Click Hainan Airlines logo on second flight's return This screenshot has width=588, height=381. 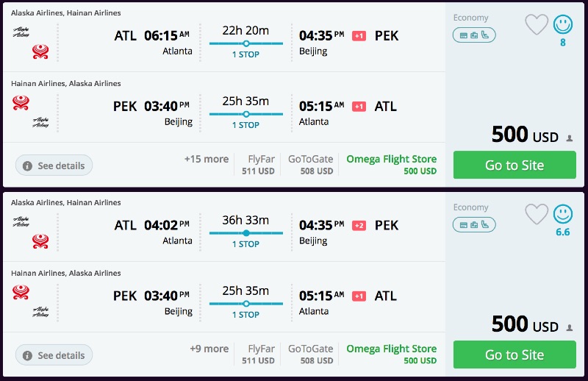point(21,292)
